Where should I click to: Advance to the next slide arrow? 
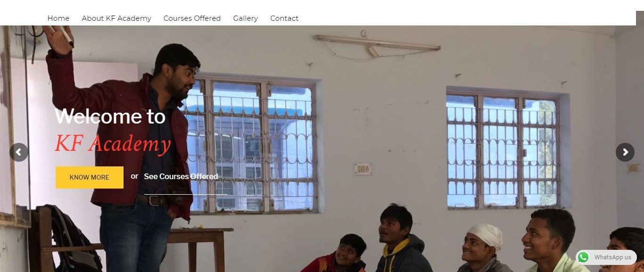625,152
